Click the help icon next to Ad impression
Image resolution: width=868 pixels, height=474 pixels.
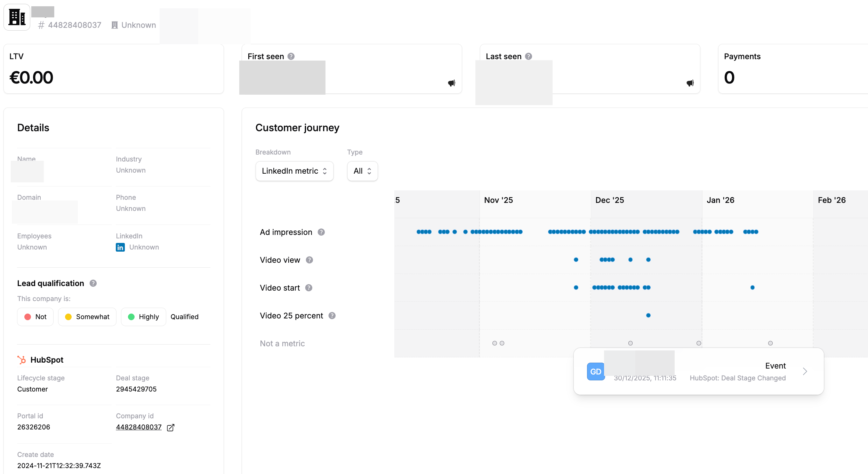[321, 232]
